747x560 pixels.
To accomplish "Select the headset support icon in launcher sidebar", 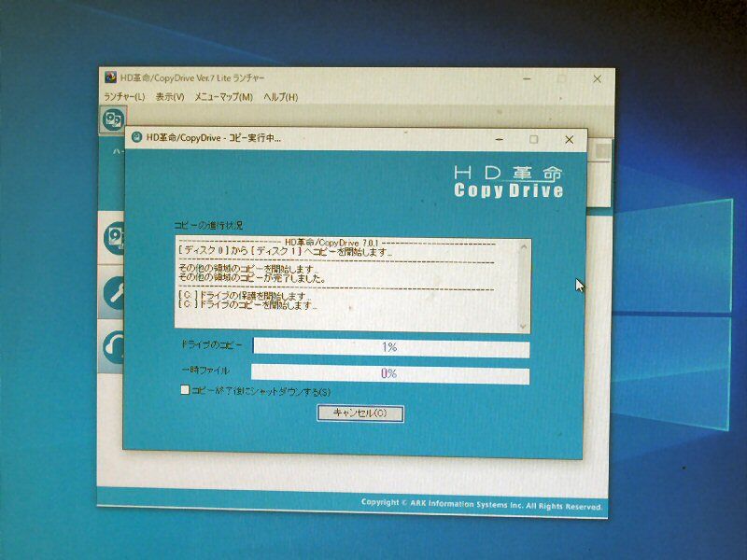I will 113,348.
